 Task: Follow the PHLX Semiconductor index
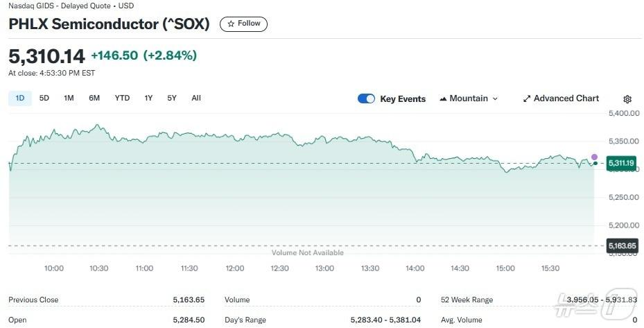coord(243,24)
